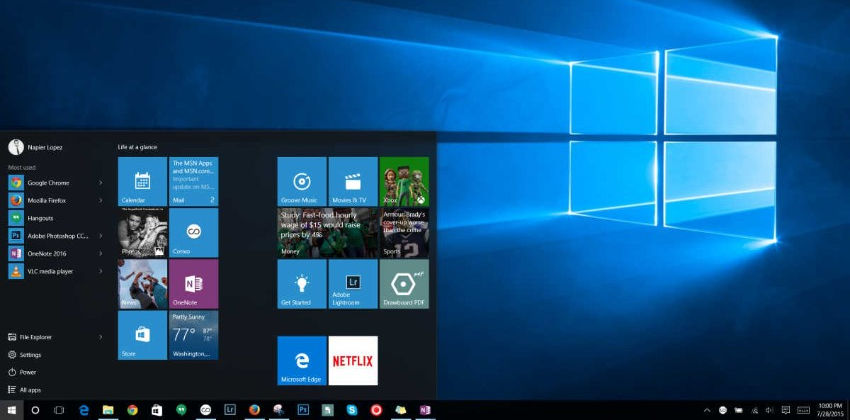Open File Explorer taskbar icon
850x420 pixels.
(108, 410)
